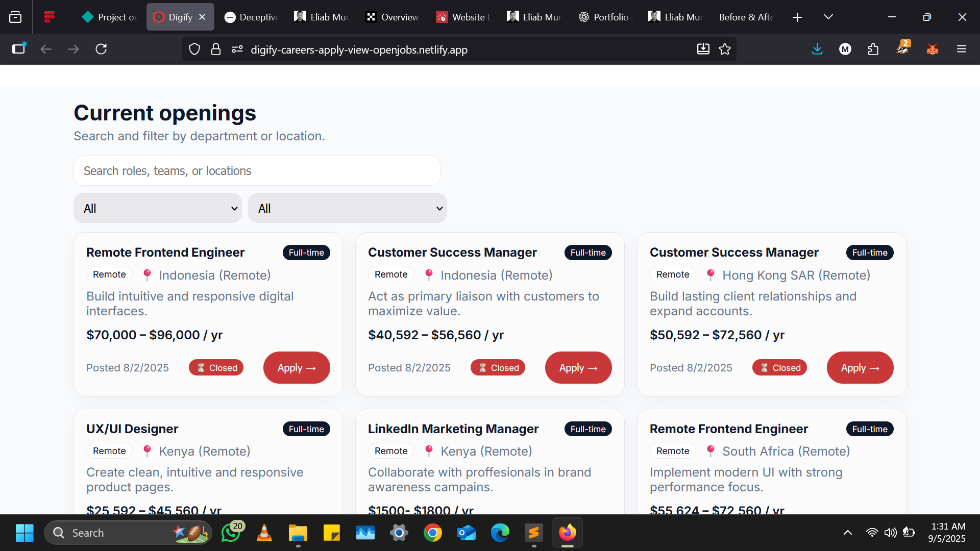The image size is (980, 551).
Task: Apply to Hong Kong Customer Success Manager
Action: click(860, 368)
